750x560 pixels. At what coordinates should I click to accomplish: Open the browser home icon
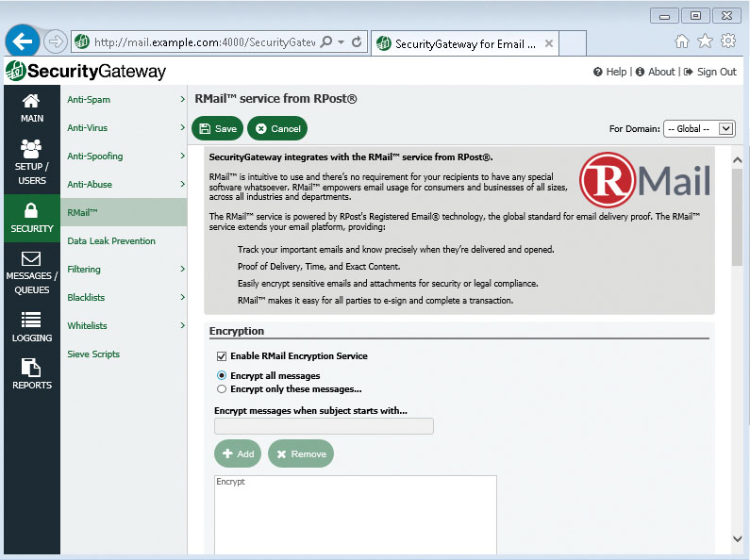[681, 41]
